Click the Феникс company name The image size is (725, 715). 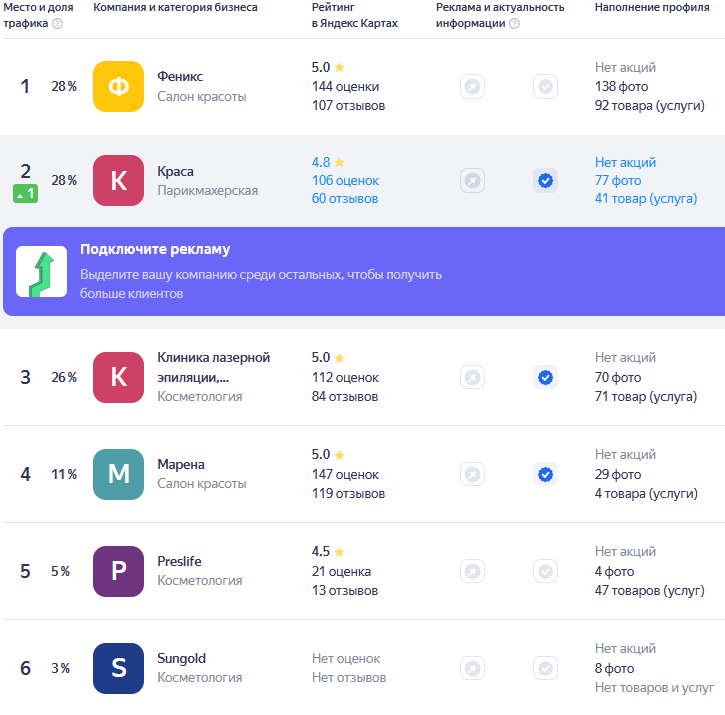180,76
